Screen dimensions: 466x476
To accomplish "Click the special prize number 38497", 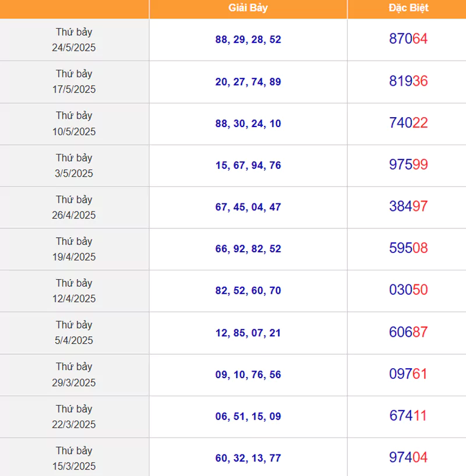I will [x=408, y=206].
